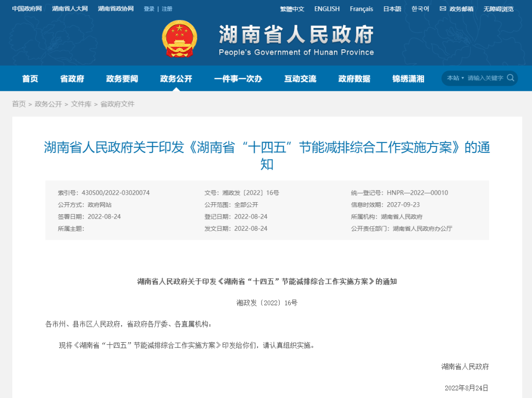Click the 注册 registration link
The height and width of the screenshot is (398, 532).
(166, 8)
